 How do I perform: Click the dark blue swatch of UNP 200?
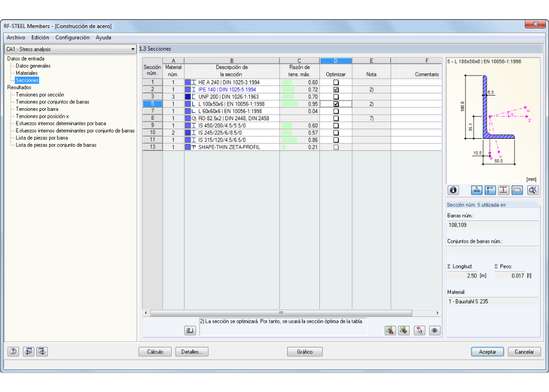pos(188,97)
